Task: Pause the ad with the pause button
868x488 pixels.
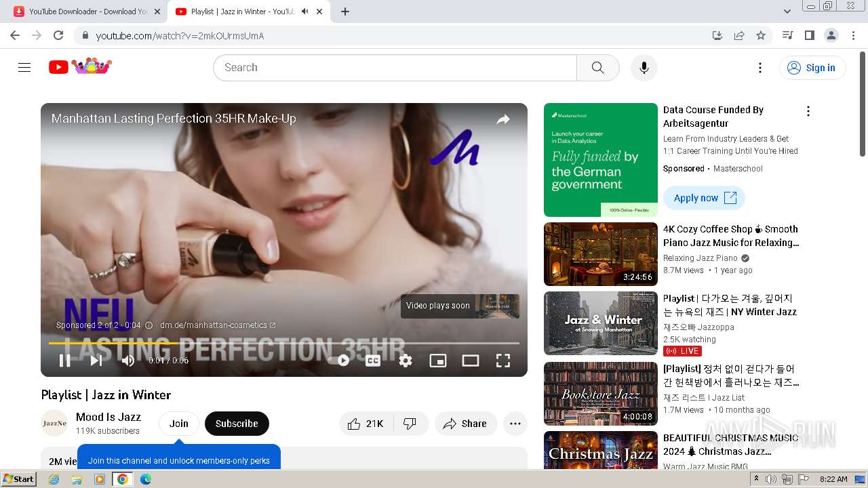Action: pyautogui.click(x=65, y=361)
